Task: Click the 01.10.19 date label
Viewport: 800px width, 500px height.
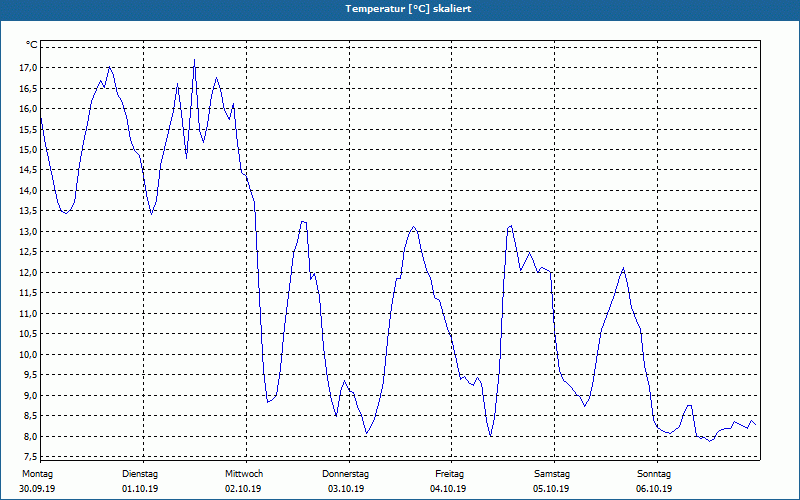Action: (140, 489)
